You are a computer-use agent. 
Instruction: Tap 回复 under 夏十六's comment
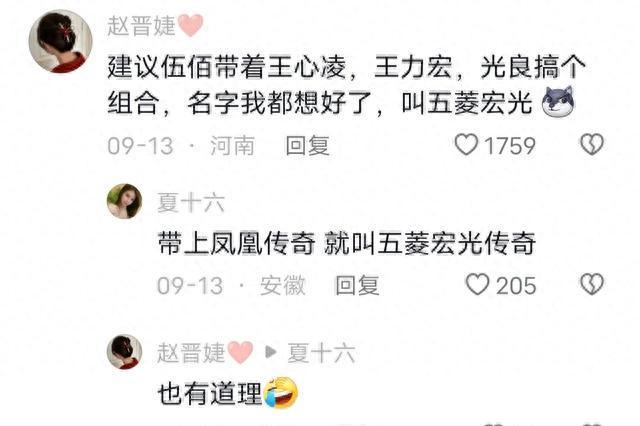(357, 285)
